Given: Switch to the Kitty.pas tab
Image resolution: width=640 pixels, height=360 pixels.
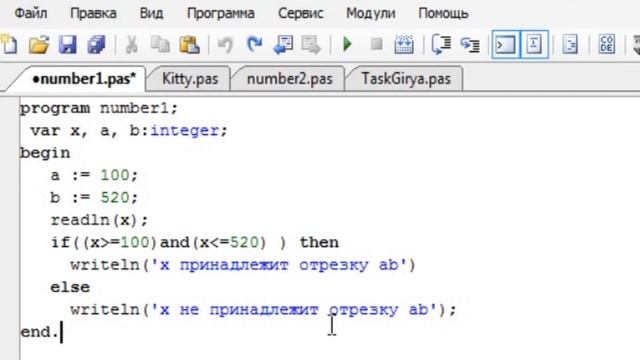Looking at the screenshot, I should [190, 78].
